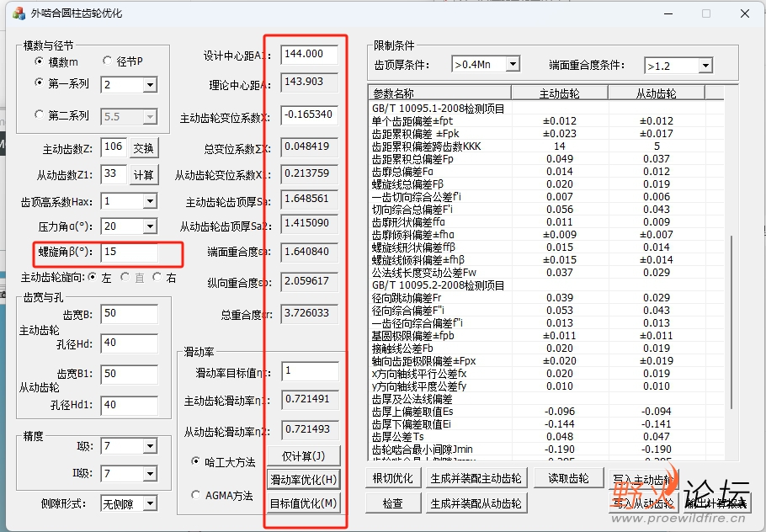Click the 主动齿轮滑动率 value 0.721491

311,400
